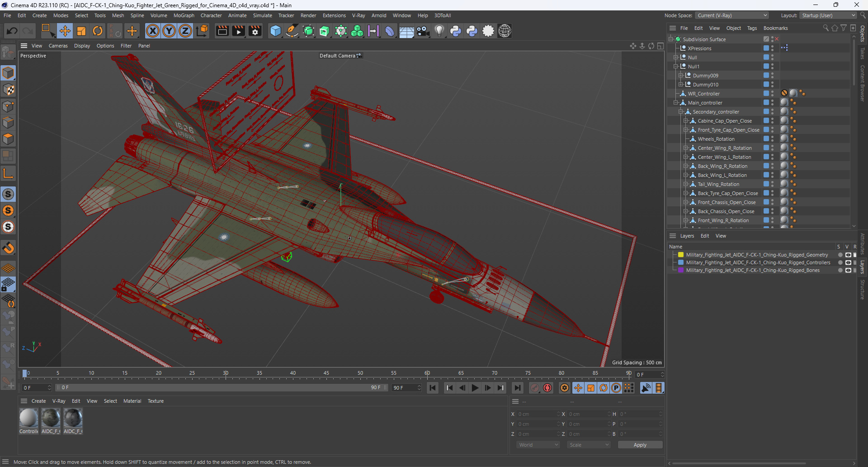
Task: Toggle Y axis lock
Action: 169,31
